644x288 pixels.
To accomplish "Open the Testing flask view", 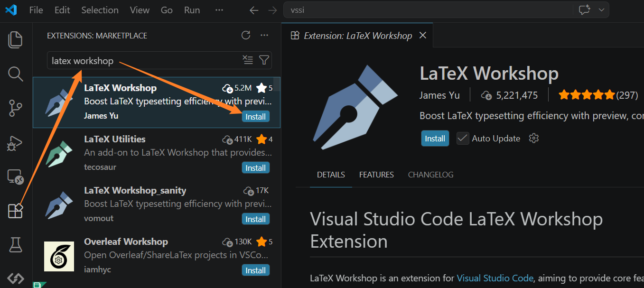I will [x=16, y=245].
